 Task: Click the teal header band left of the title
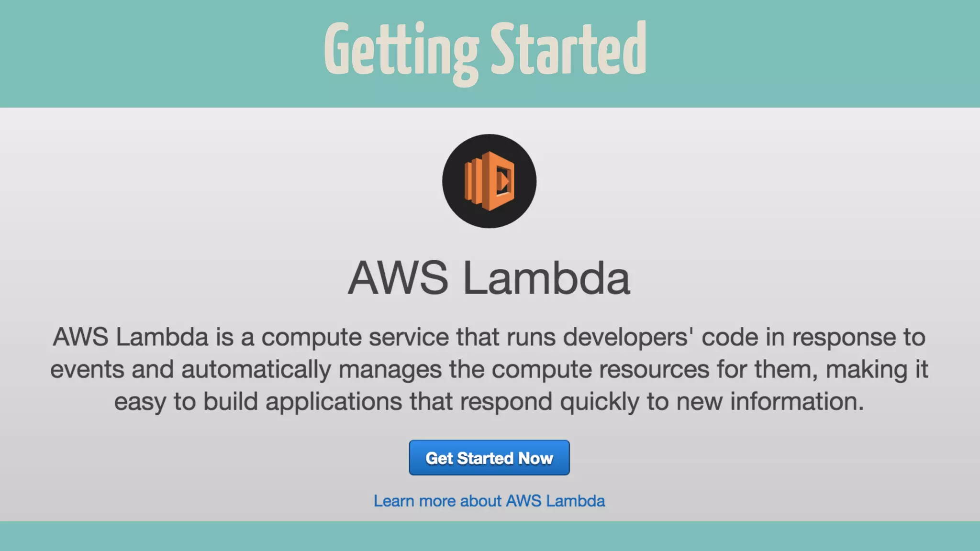click(x=144, y=53)
